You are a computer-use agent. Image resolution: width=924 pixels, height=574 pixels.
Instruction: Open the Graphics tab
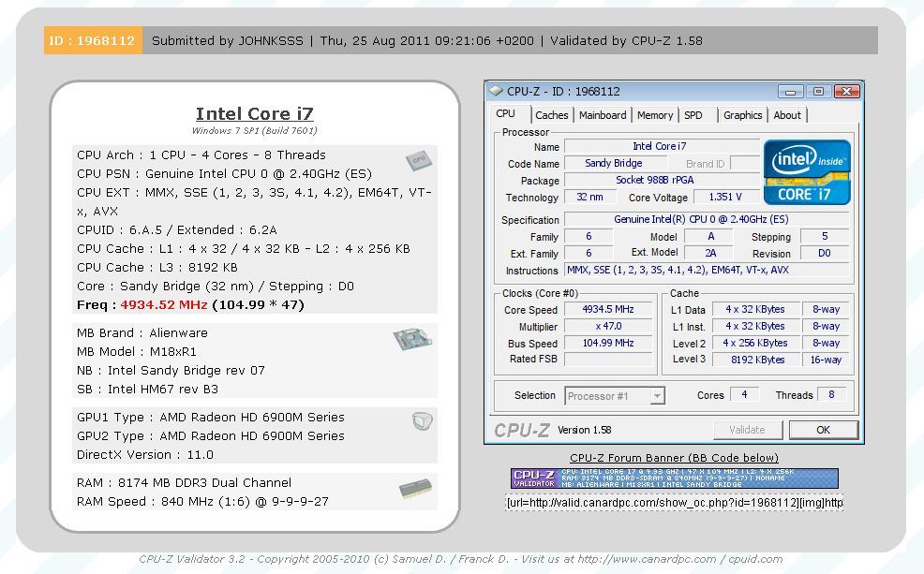(x=742, y=115)
